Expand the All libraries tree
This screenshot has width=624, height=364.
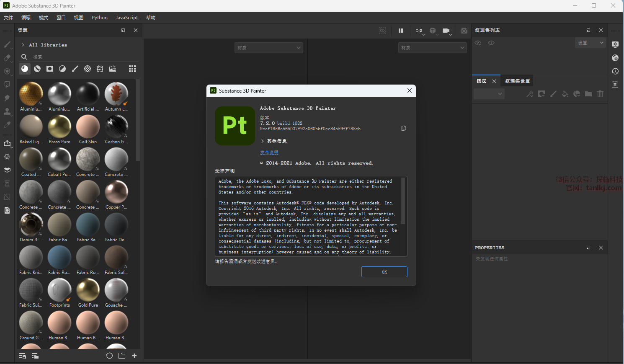pos(23,45)
